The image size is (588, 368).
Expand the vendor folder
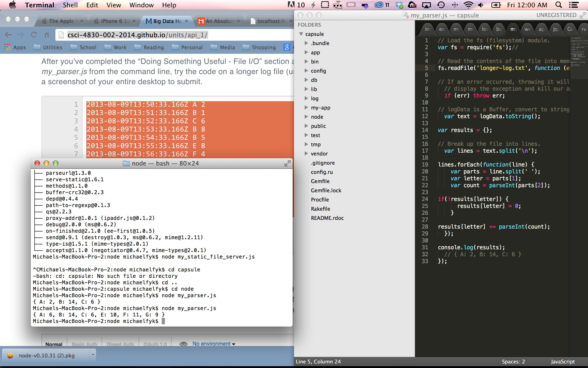tap(306, 154)
